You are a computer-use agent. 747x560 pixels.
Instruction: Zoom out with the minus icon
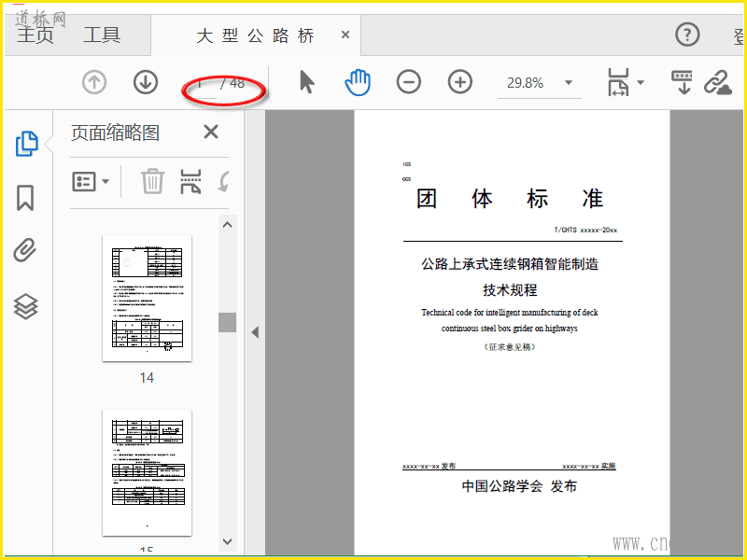[409, 82]
